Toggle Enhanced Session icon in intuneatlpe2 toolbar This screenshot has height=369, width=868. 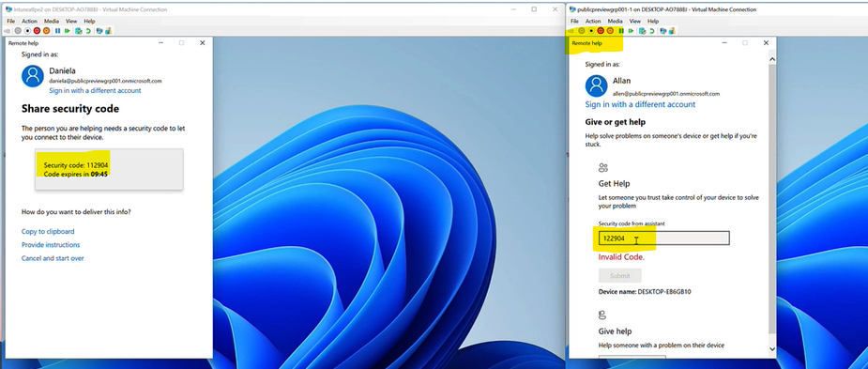click(99, 31)
